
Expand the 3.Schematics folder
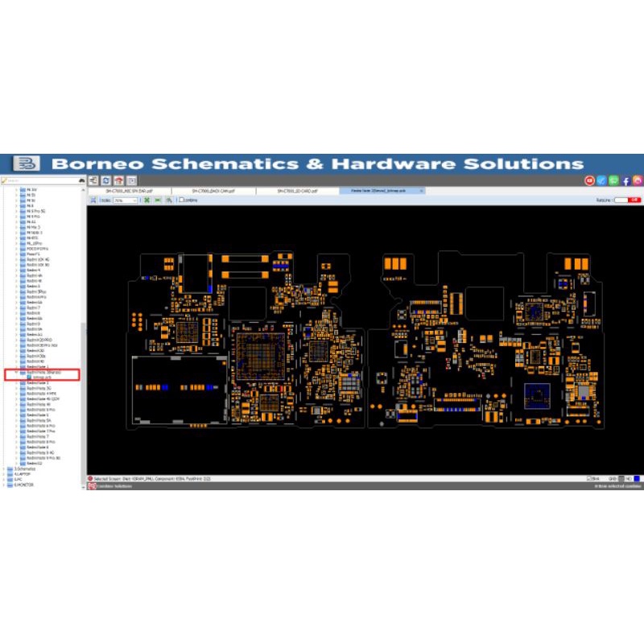pos(4,469)
